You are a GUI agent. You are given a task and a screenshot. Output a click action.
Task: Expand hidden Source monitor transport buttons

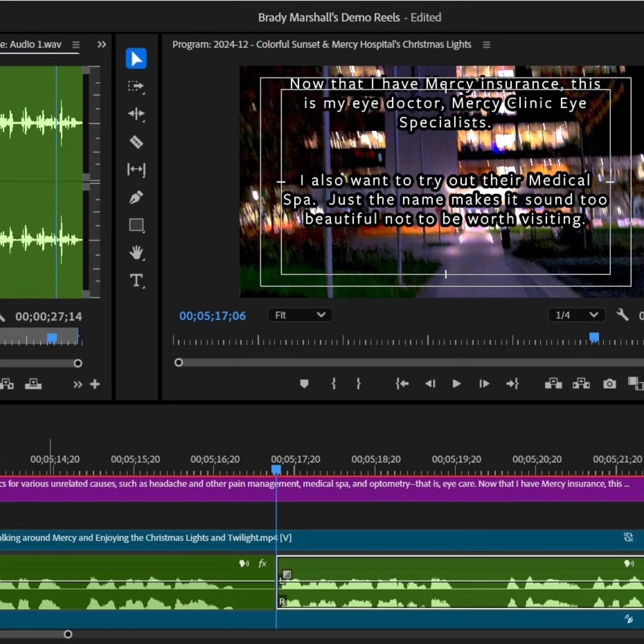(78, 385)
